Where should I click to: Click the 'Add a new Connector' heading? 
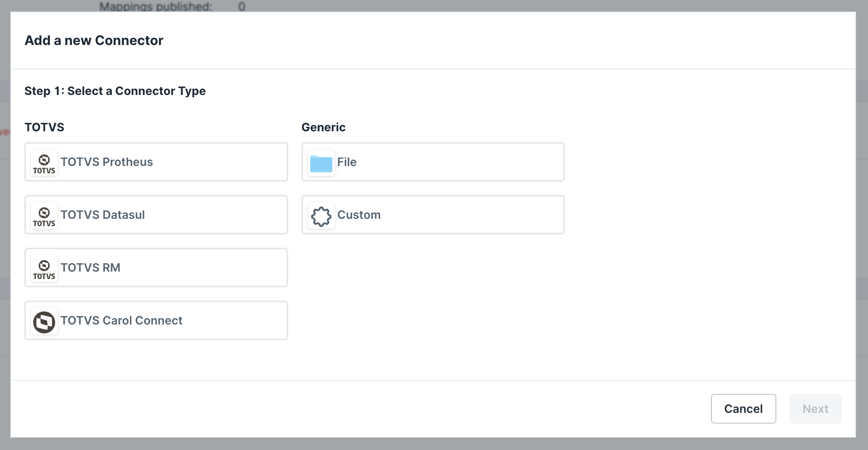94,40
